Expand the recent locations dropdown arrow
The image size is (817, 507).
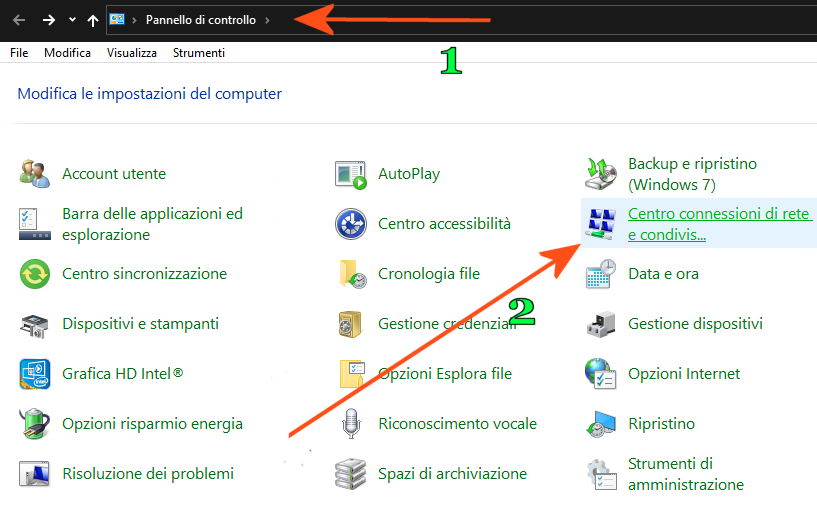click(72, 20)
